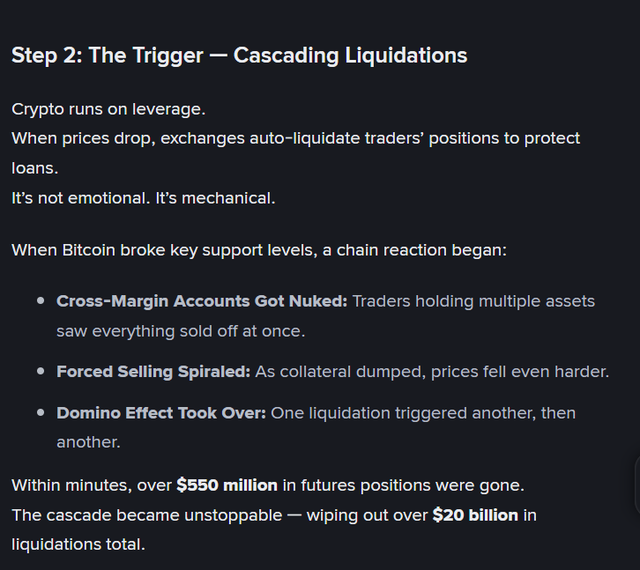Click bullet dot before "Forced Selling Spiraled"

pyautogui.click(x=41, y=372)
